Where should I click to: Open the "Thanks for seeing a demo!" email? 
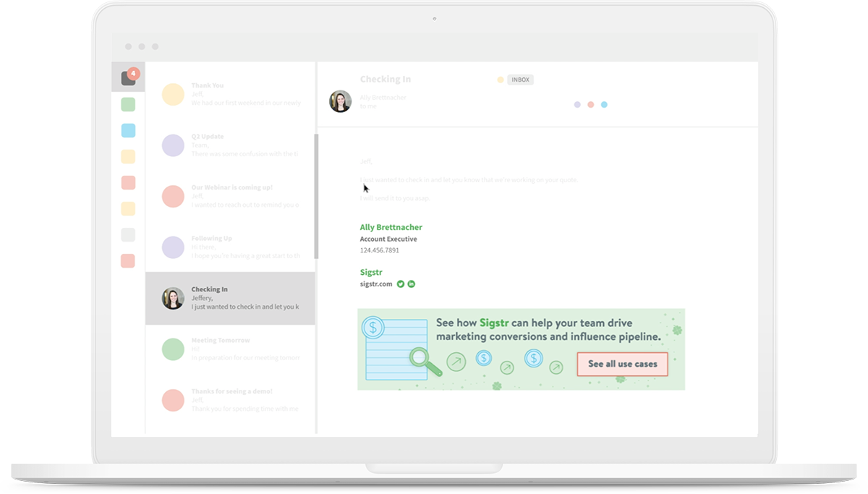[230, 400]
